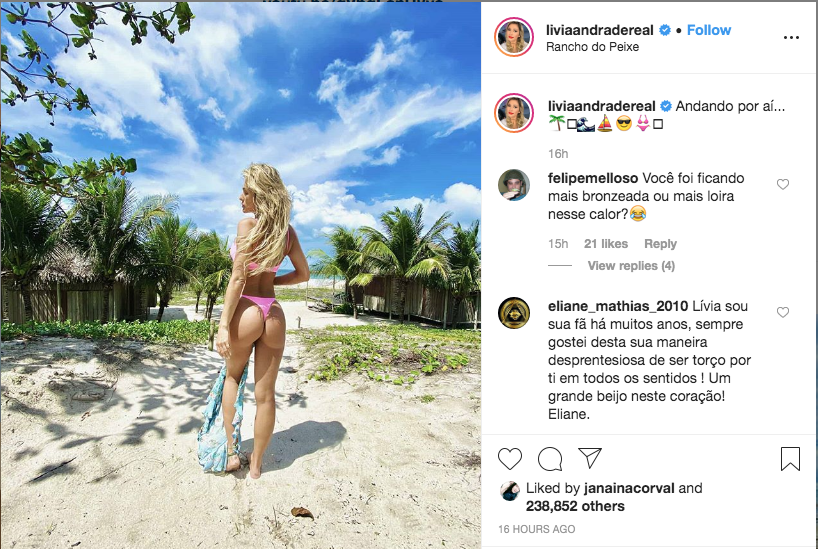The height and width of the screenshot is (549, 818).
Task: Open felipemelloso's avatar thumbnail
Action: pyautogui.click(x=514, y=185)
